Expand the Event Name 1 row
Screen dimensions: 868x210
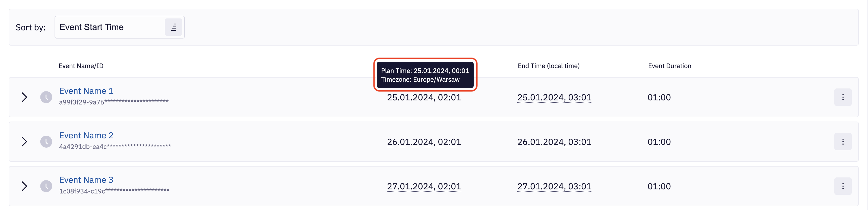[x=24, y=97]
